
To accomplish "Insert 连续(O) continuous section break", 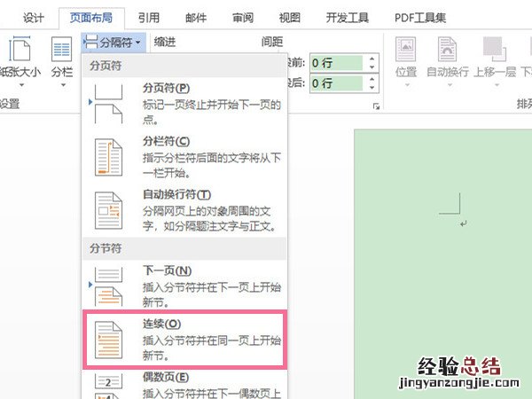I will 184,340.
